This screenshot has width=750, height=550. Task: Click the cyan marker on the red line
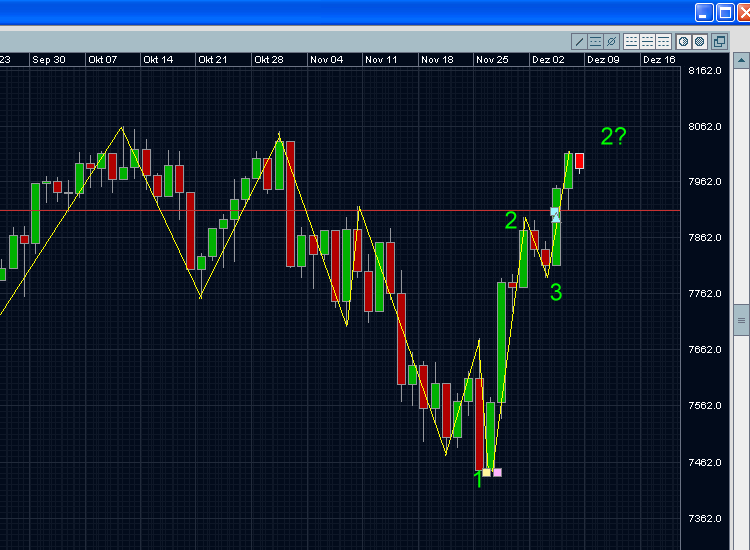(x=555, y=213)
